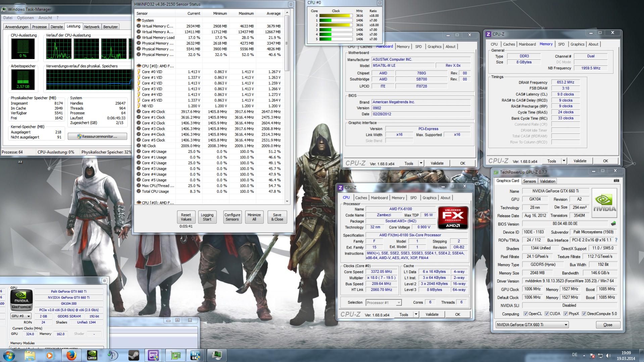The width and height of the screenshot is (644, 362).
Task: Click Save & Close in HWiNFO
Action: tap(277, 217)
